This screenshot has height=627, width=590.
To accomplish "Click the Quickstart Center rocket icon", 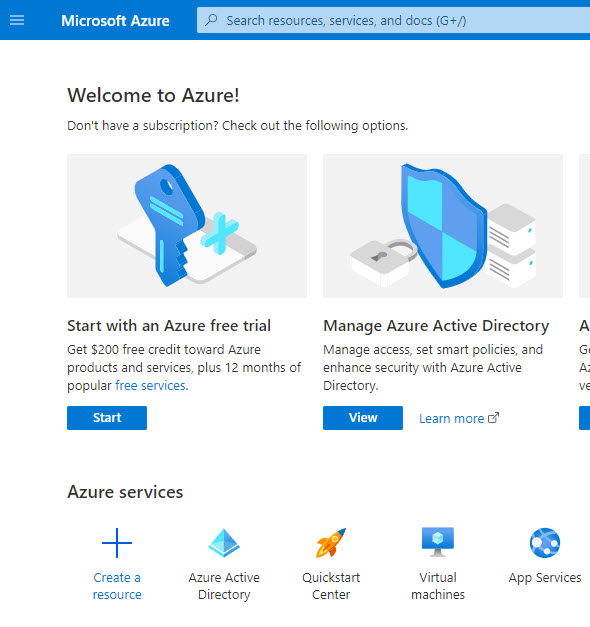I will [x=331, y=543].
